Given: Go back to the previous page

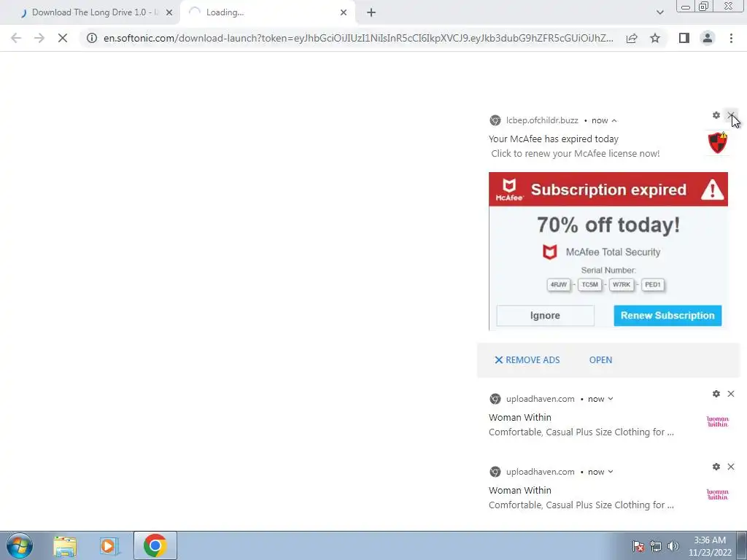Looking at the screenshot, I should (16, 38).
